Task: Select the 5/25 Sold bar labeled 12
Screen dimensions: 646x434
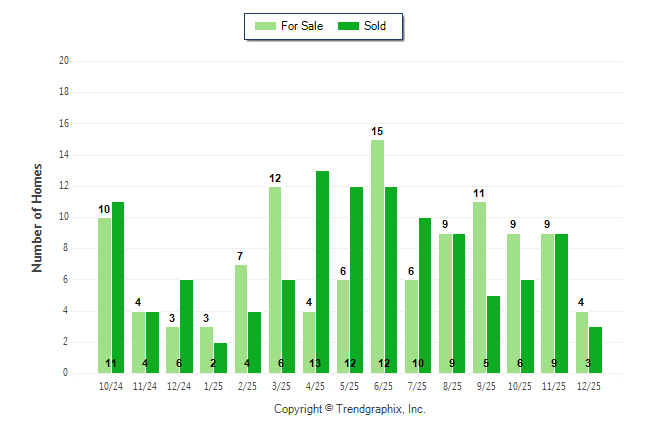Action: tap(356, 279)
